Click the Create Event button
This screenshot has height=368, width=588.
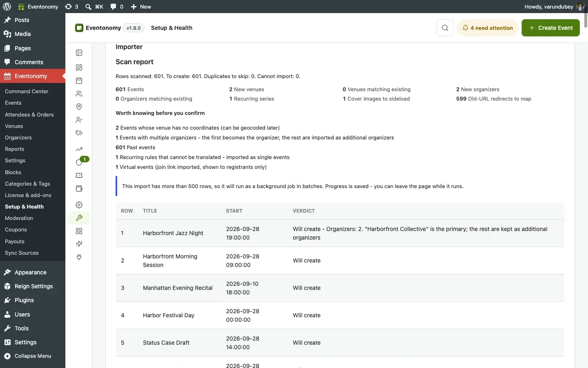550,28
